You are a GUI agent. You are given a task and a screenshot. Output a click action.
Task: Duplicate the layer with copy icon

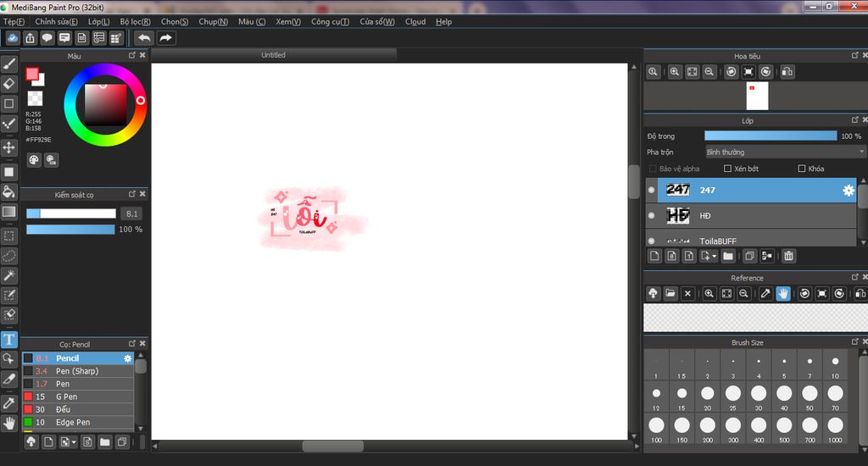click(x=749, y=256)
